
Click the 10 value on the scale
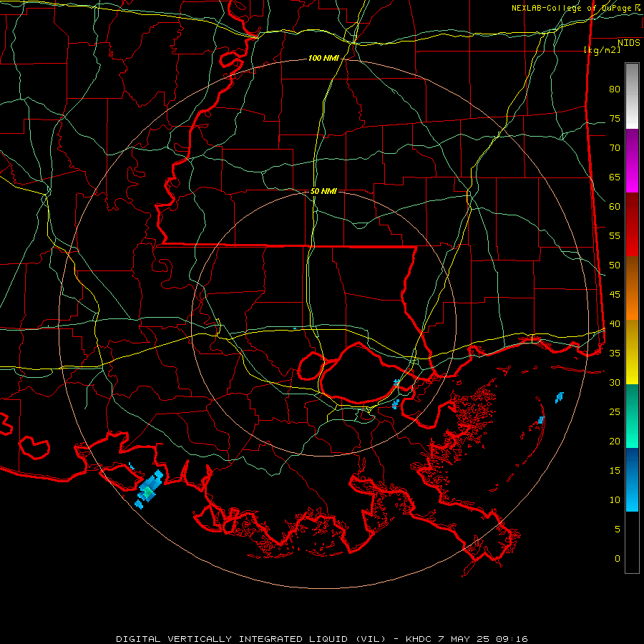coord(615,500)
